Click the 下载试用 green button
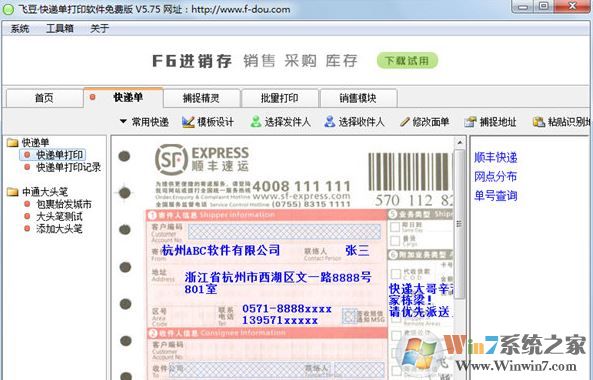The height and width of the screenshot is (380, 593). pyautogui.click(x=407, y=60)
